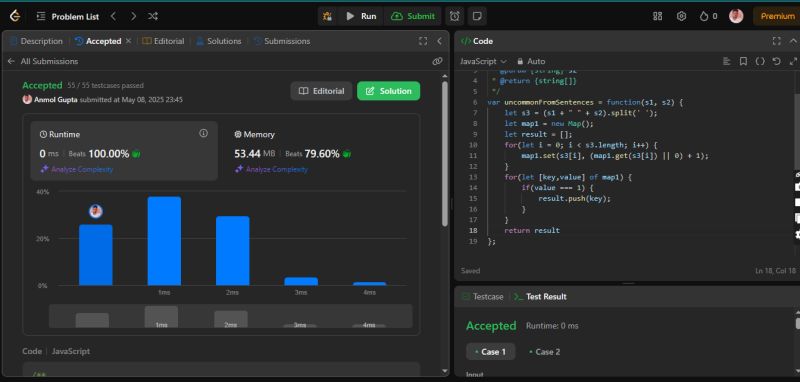This screenshot has width=800, height=382.
Task: Select Case 1 result
Action: tap(490, 352)
